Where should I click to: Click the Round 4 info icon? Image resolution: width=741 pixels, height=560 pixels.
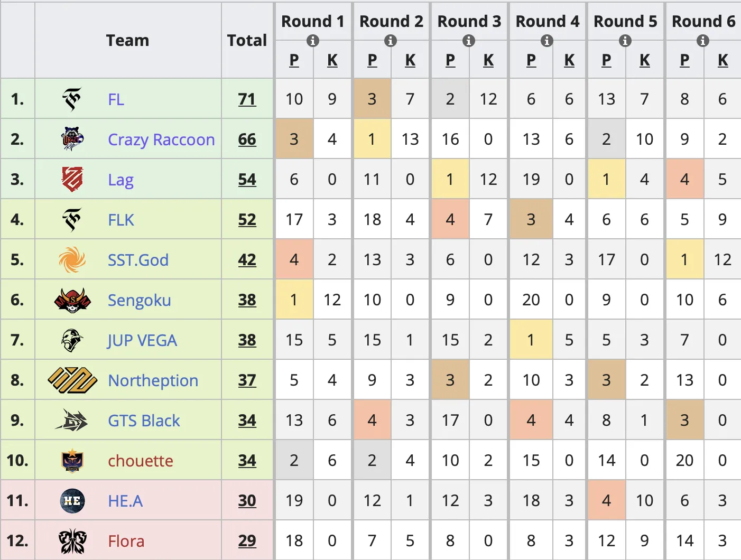click(547, 41)
